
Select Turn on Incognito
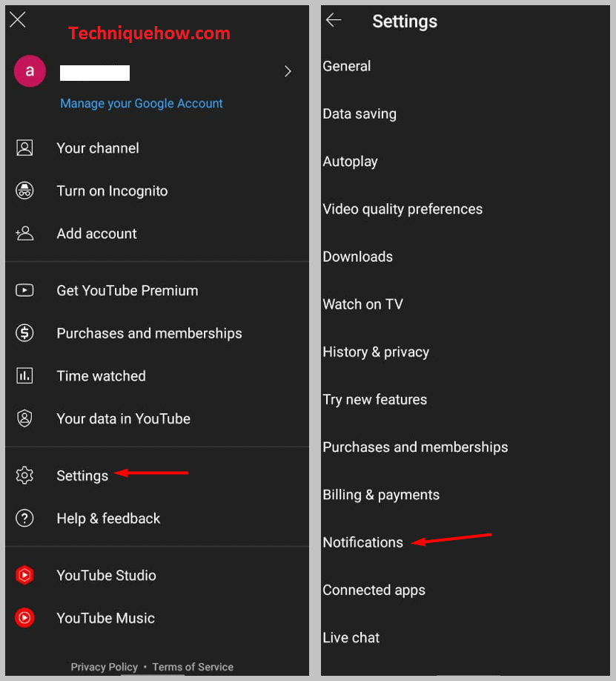pyautogui.click(x=112, y=191)
